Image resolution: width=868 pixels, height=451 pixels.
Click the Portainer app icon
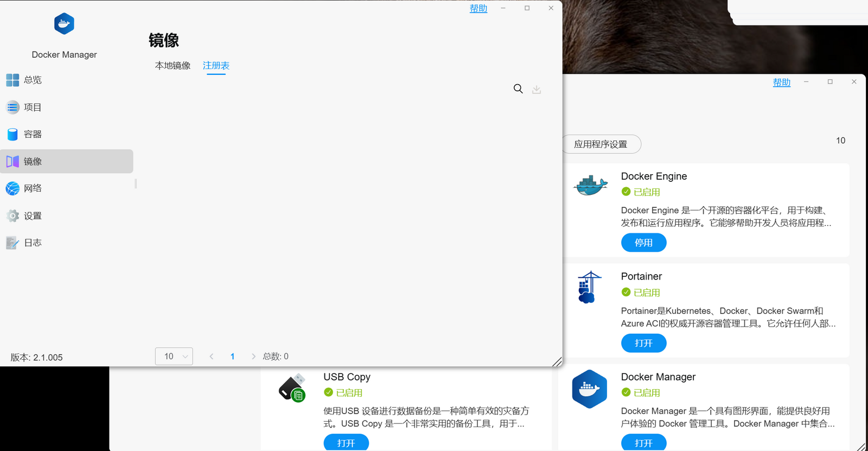(589, 287)
